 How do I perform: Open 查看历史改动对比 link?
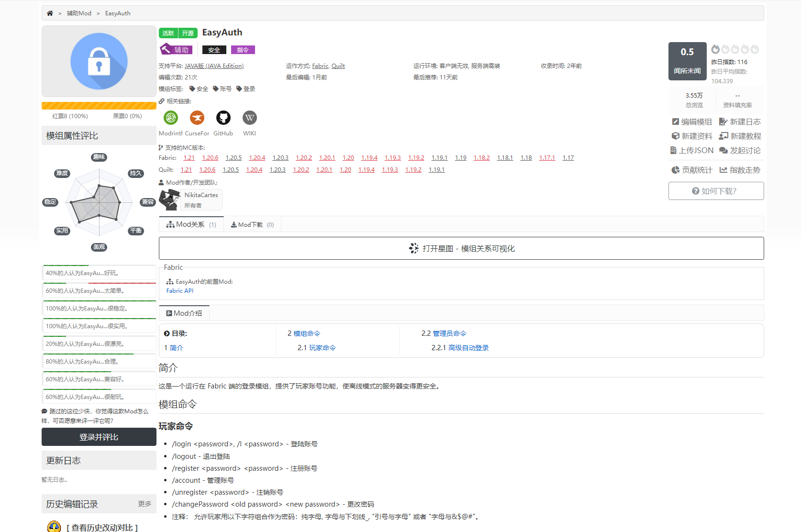click(x=102, y=527)
